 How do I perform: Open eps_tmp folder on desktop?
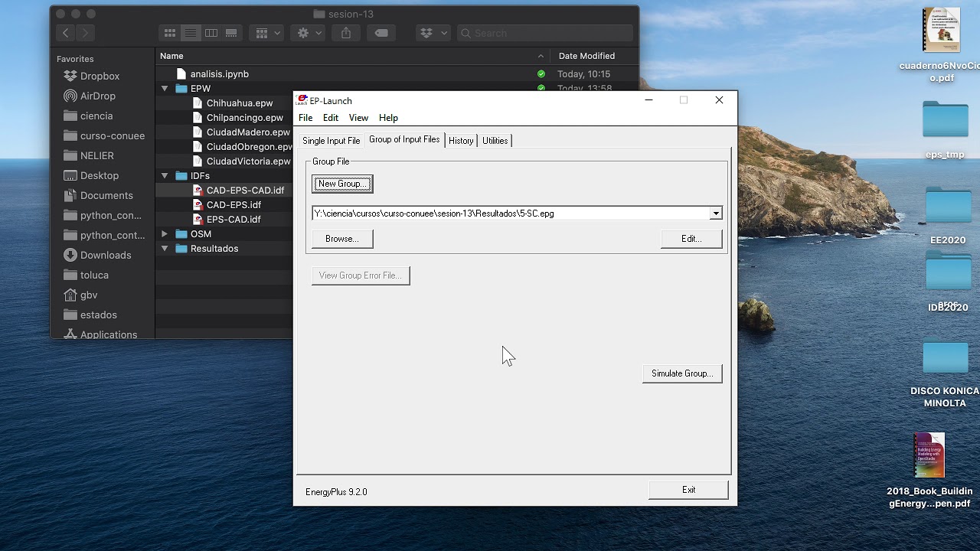[945, 130]
